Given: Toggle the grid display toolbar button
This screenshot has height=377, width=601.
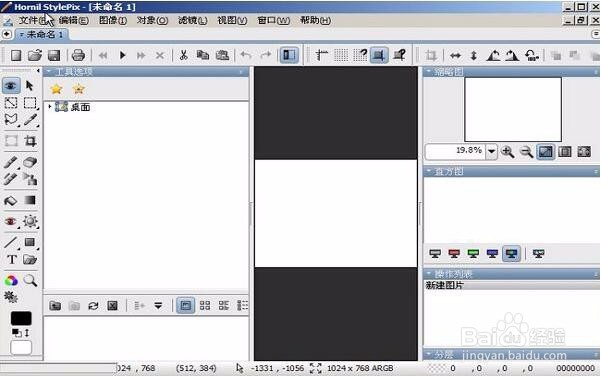Looking at the screenshot, I should (x=341, y=56).
